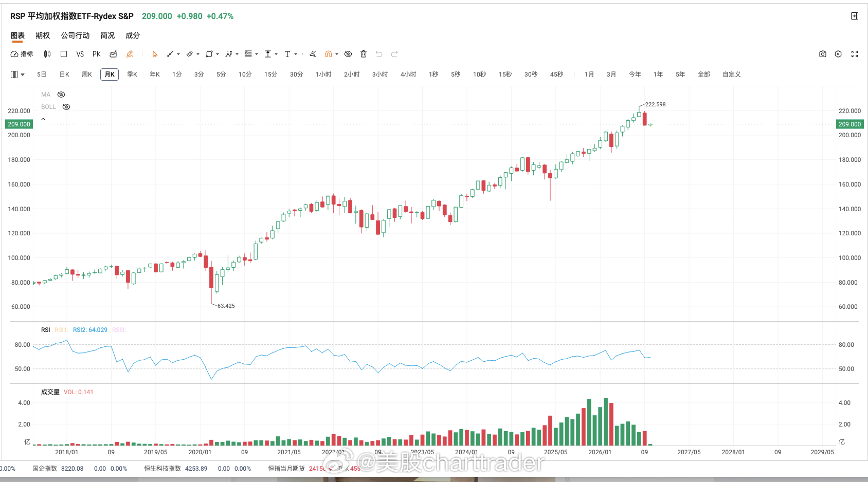
Task: Set range to 5年
Action: pyautogui.click(x=680, y=75)
